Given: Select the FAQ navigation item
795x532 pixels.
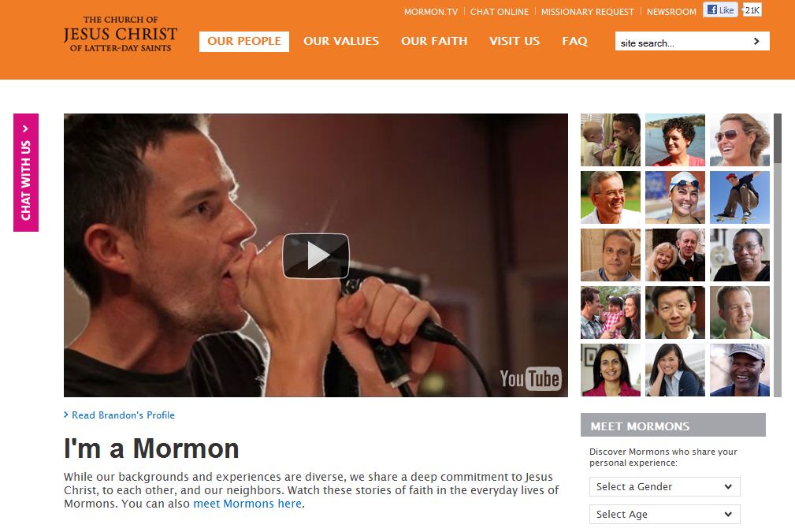Looking at the screenshot, I should tap(574, 41).
